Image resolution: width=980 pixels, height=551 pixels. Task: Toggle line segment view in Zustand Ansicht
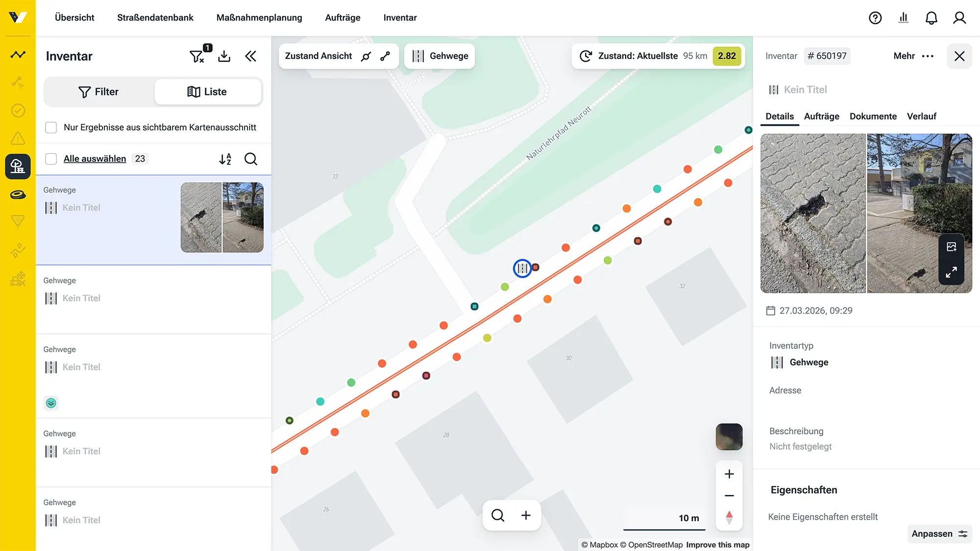coord(385,56)
